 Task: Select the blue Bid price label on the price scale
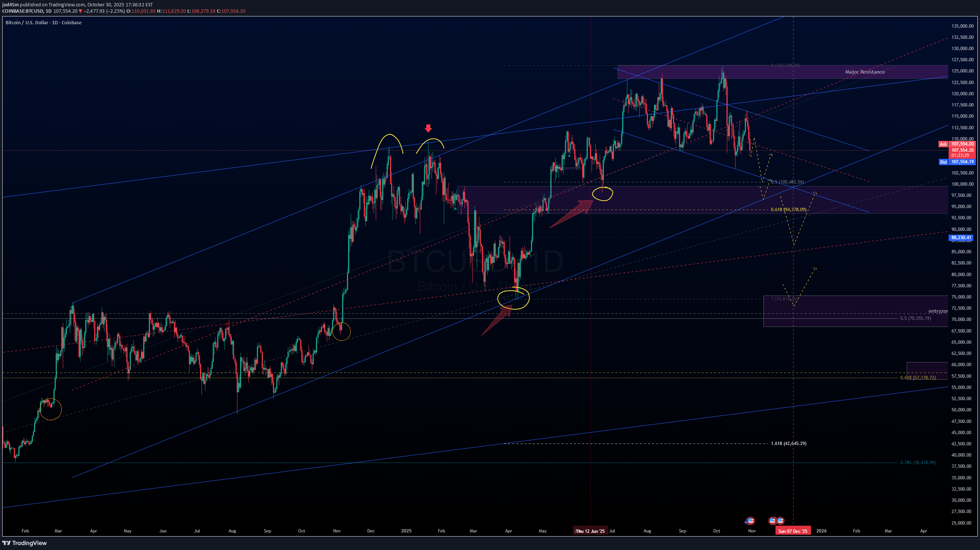[944, 162]
